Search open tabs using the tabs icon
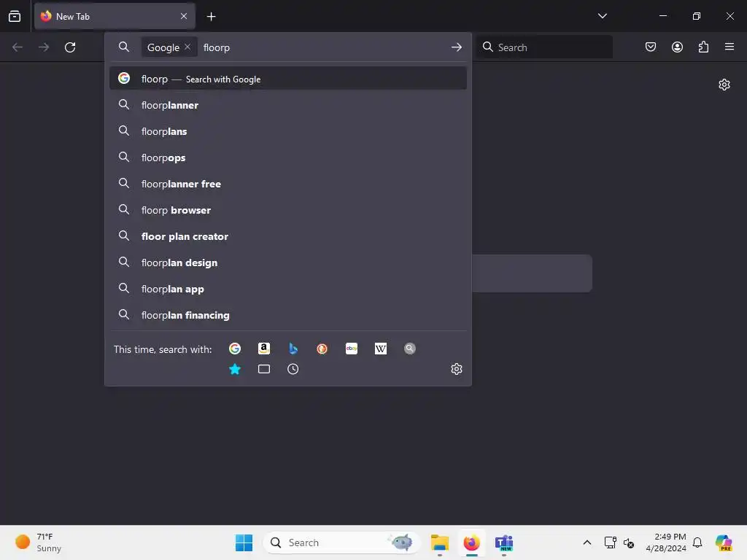The width and height of the screenshot is (747, 560). [x=264, y=369]
